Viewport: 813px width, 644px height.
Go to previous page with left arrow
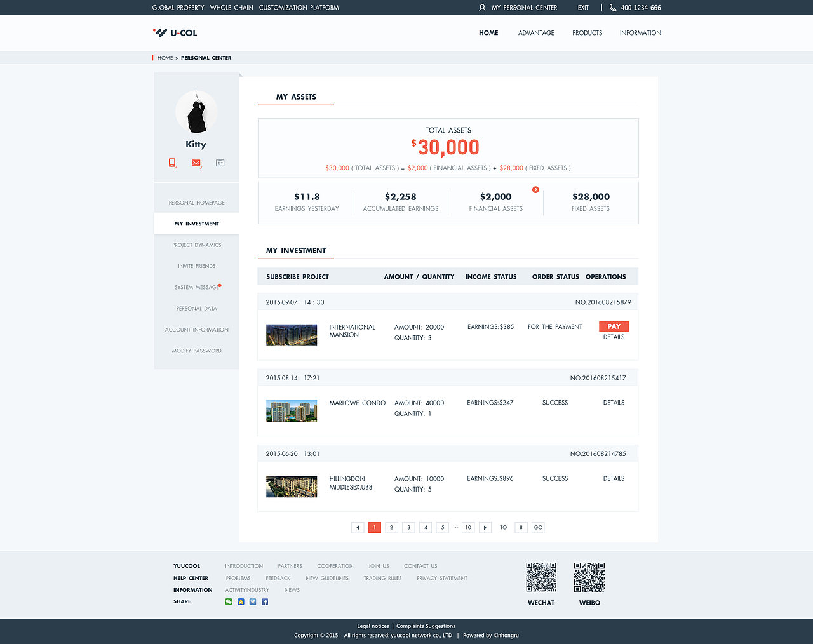(x=358, y=528)
